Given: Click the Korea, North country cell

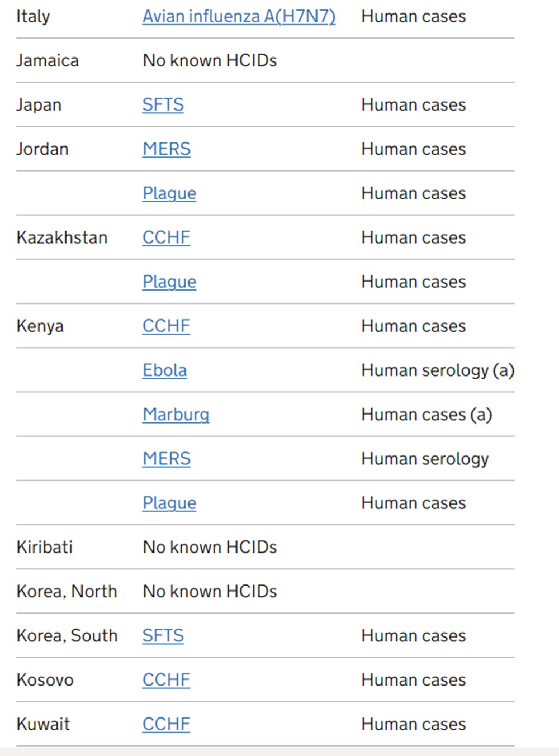Looking at the screenshot, I should [x=67, y=592].
